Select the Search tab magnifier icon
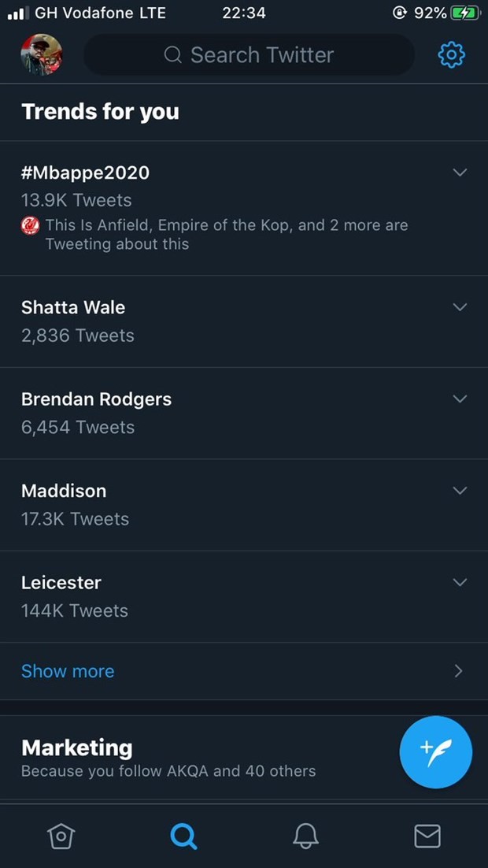The width and height of the screenshot is (488, 868). [x=183, y=836]
